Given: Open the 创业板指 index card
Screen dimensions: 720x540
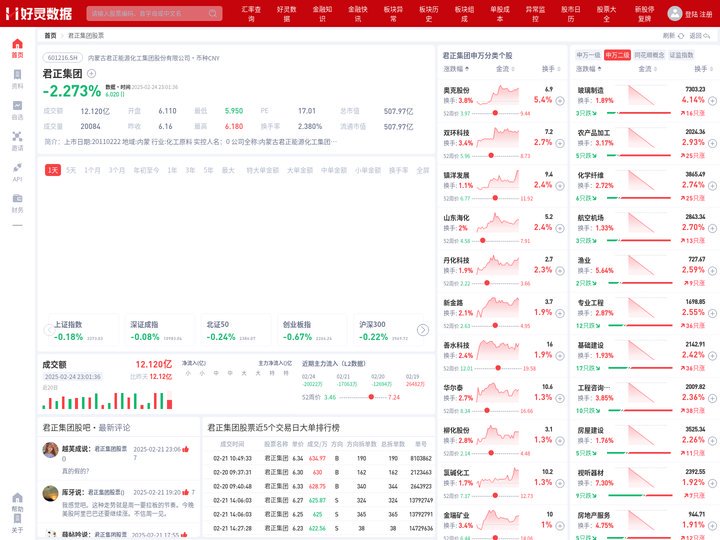Looking at the screenshot, I should pos(310,331).
